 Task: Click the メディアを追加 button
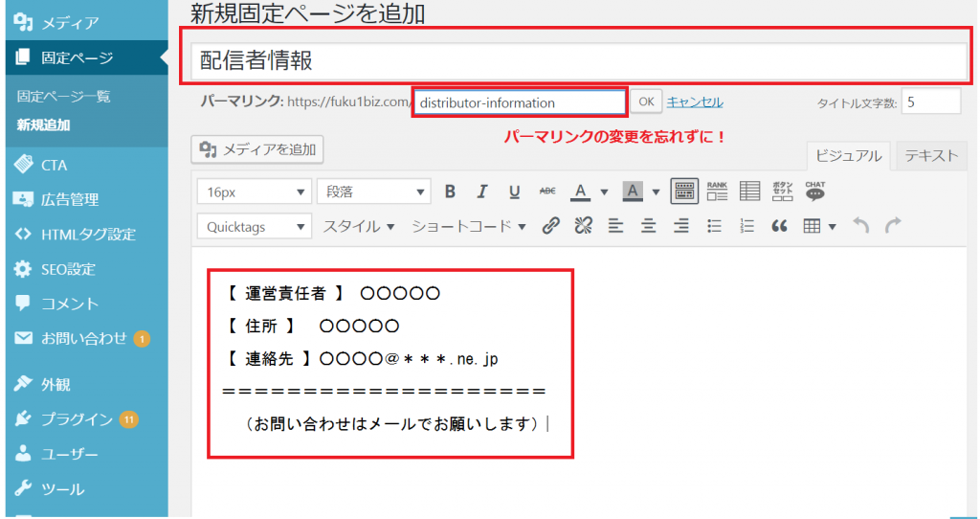[x=256, y=150]
